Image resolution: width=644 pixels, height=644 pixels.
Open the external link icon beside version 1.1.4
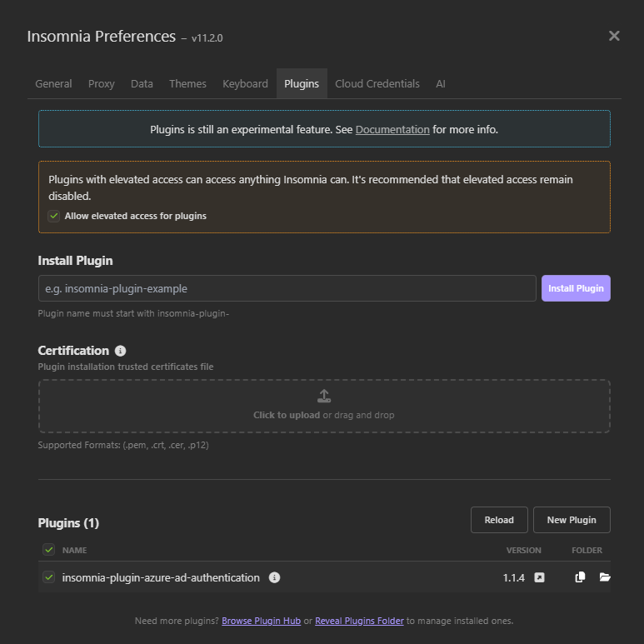pyautogui.click(x=539, y=577)
